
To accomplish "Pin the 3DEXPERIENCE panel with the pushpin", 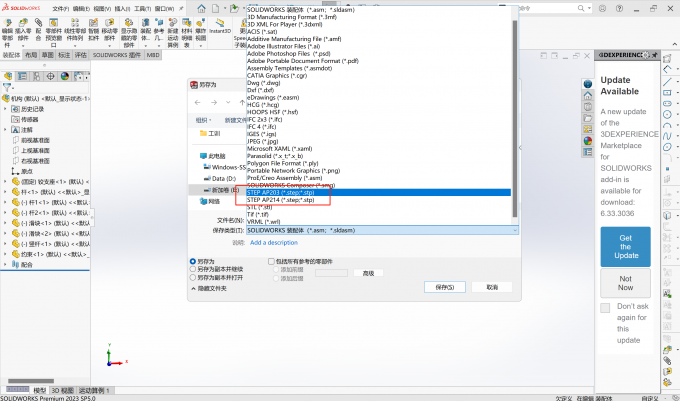I will [x=655, y=55].
